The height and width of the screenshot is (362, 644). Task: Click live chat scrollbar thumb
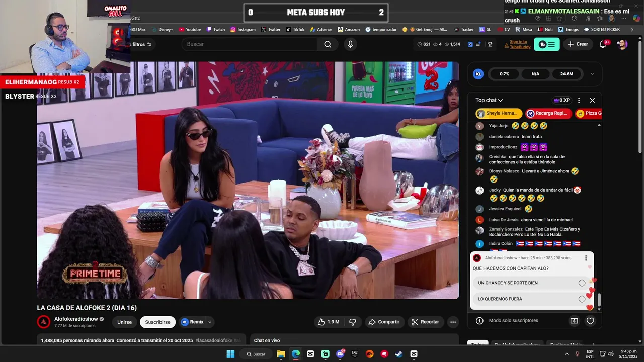point(599,300)
